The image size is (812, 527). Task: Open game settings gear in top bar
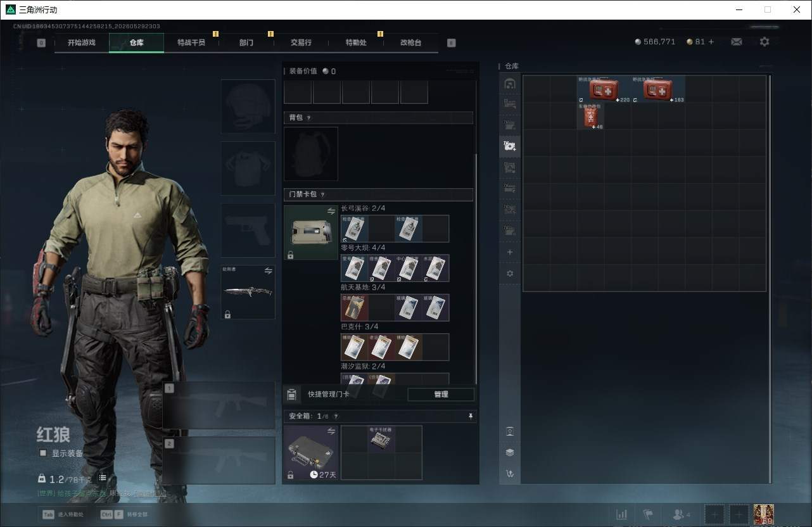[x=764, y=42]
